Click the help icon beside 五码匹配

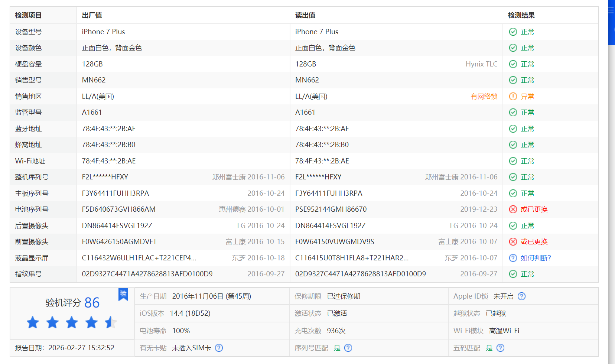point(500,348)
